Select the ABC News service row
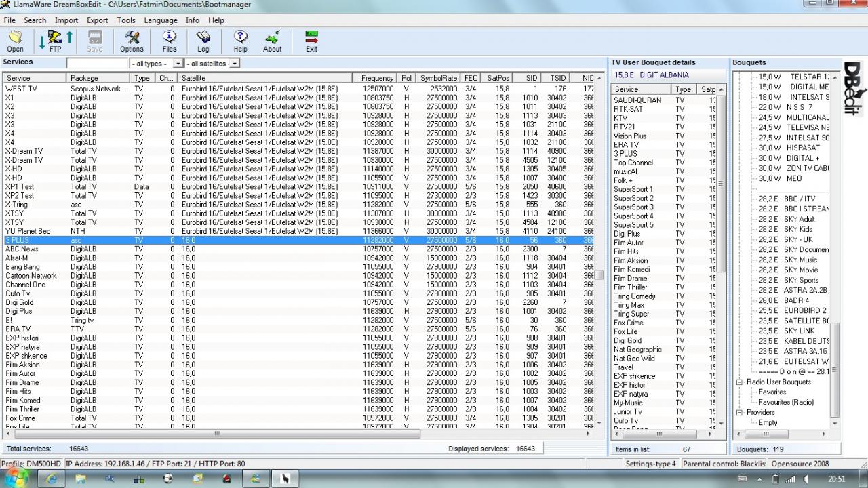The width and height of the screenshot is (868, 488). (x=298, y=249)
